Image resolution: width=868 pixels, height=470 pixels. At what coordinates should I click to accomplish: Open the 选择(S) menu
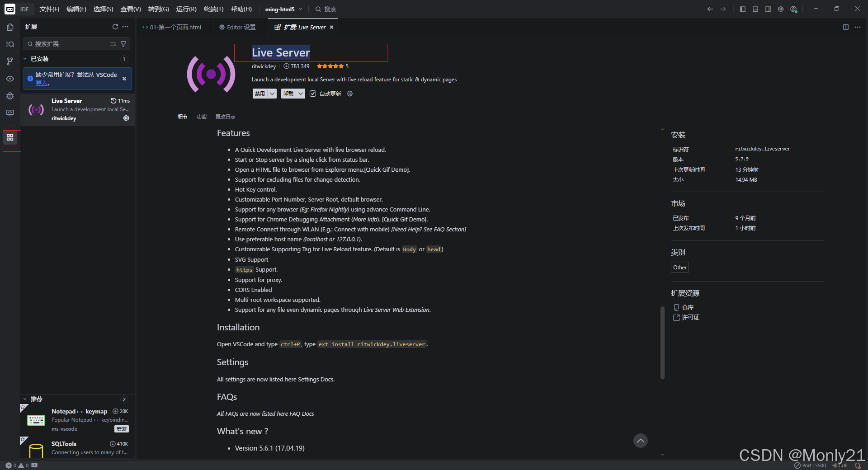[103, 9]
